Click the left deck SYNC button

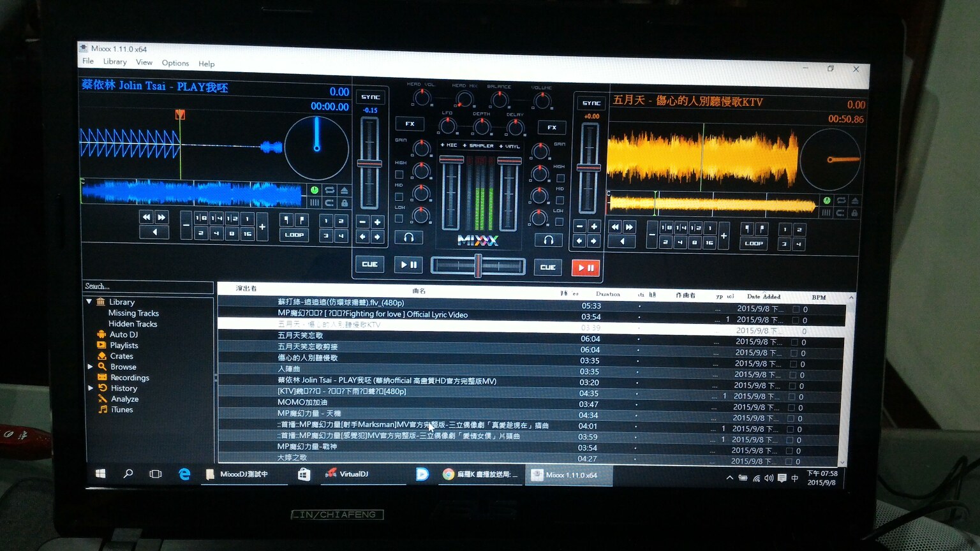click(x=370, y=97)
